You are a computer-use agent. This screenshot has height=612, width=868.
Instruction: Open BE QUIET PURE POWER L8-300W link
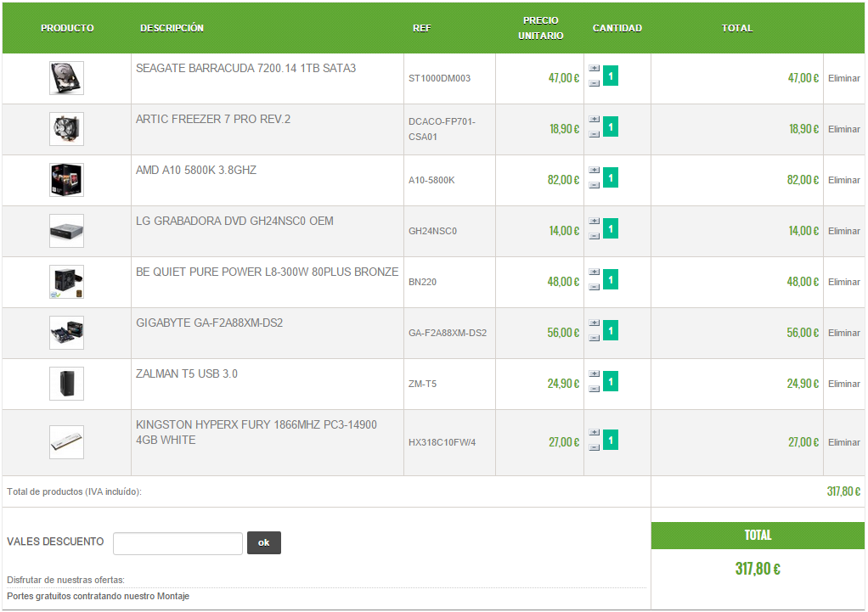pyautogui.click(x=267, y=272)
